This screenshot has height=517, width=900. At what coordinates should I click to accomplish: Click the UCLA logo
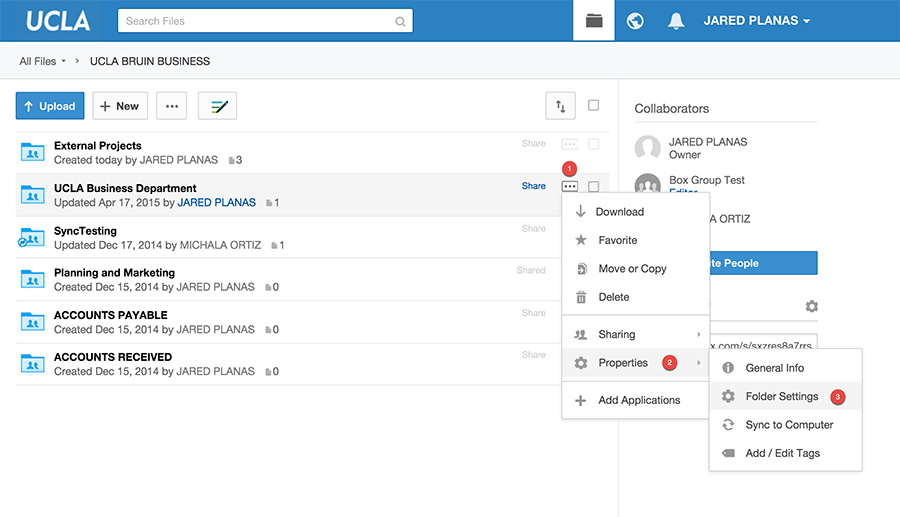point(58,21)
